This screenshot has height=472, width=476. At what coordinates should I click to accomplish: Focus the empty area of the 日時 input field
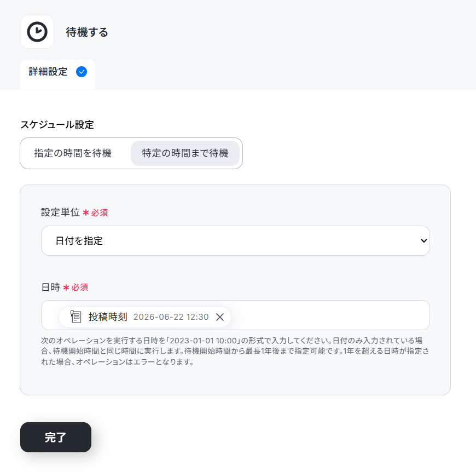[x=330, y=315]
